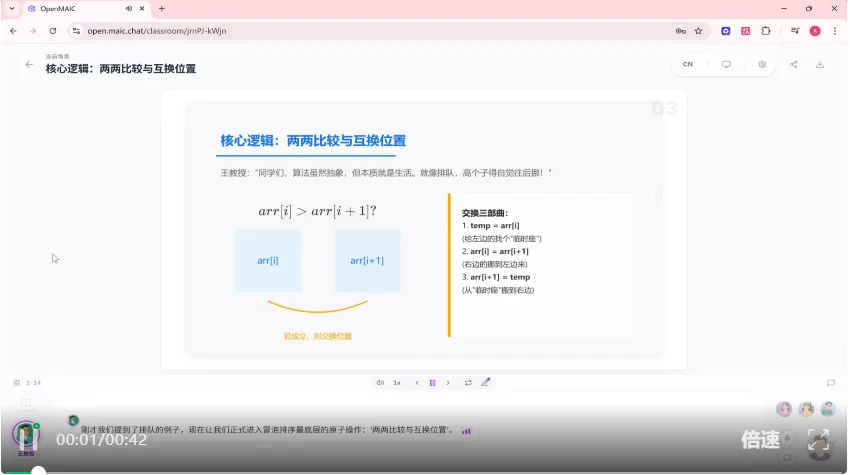Select the pen annotation tool
This screenshot has height=475, width=850.
485,382
